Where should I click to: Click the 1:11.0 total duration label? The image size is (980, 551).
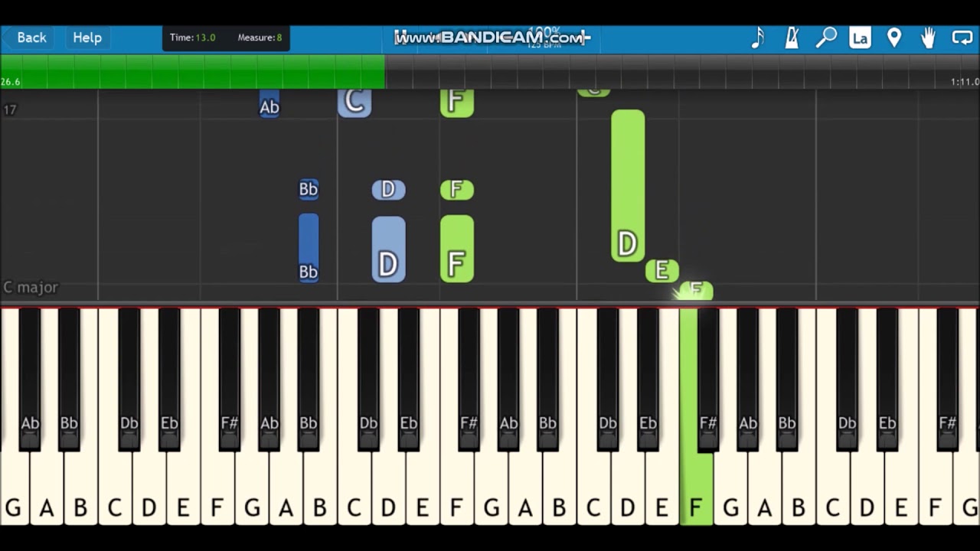[x=965, y=82]
